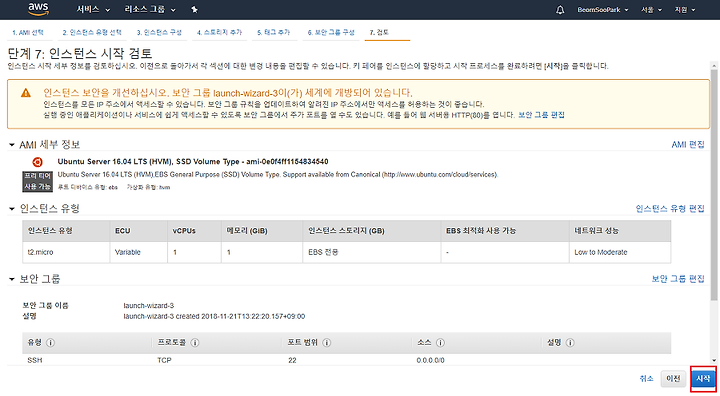This screenshot has width=720, height=396.
Task: Click the scrollbar down arrow
Action: coord(714,361)
